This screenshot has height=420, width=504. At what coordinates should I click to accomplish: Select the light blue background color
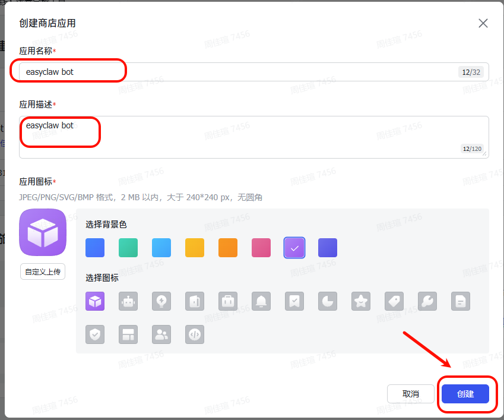(x=161, y=248)
